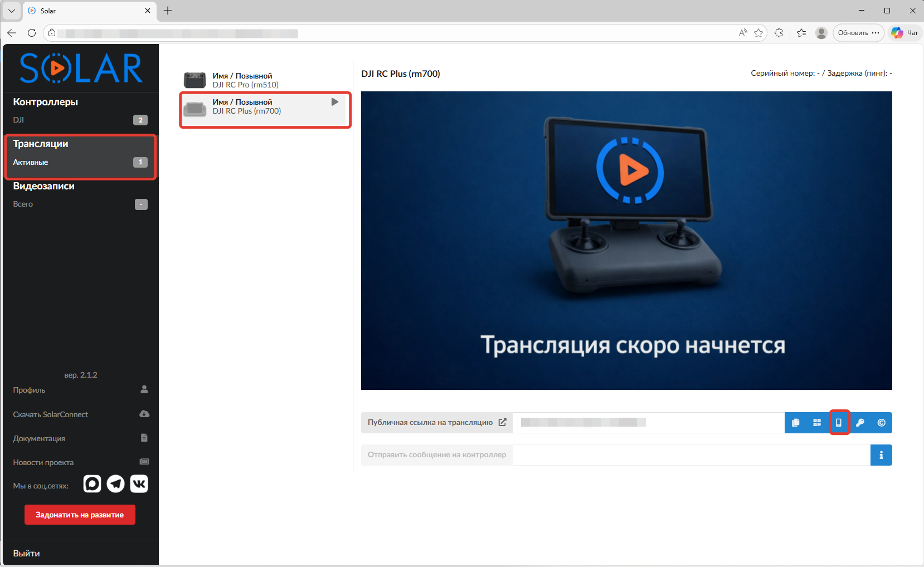Image resolution: width=924 pixels, height=567 pixels.
Task: Click the Мы в соц.сетях label
Action: click(41, 486)
